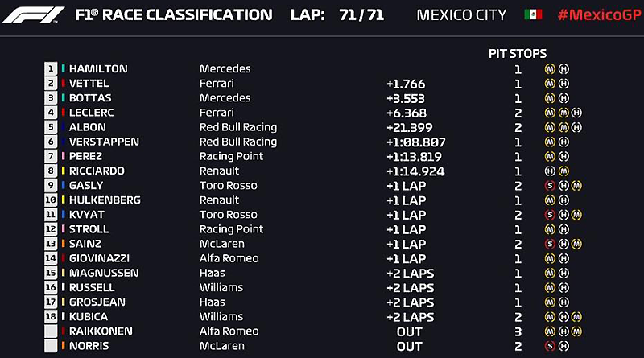
Task: Click Hamilton's medium tyre icon
Action: click(x=550, y=69)
